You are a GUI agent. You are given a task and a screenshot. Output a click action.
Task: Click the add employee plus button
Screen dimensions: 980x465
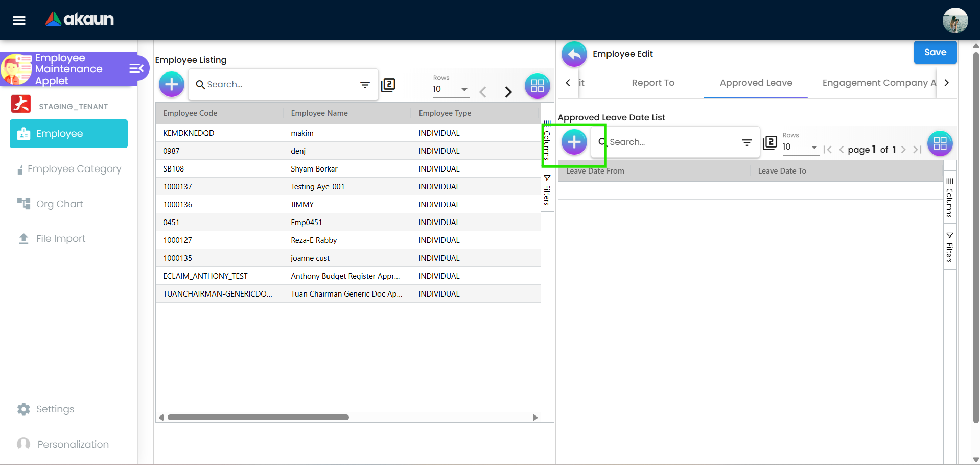point(172,84)
